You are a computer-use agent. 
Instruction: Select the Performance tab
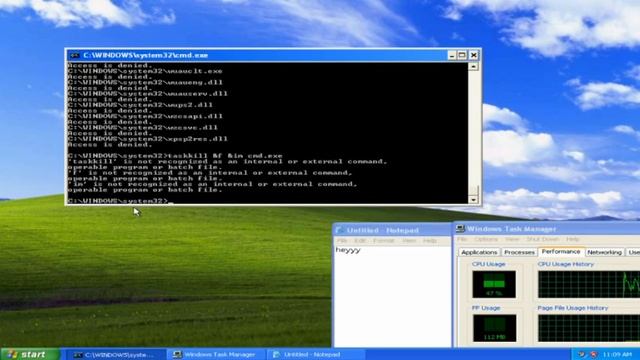[561, 251]
